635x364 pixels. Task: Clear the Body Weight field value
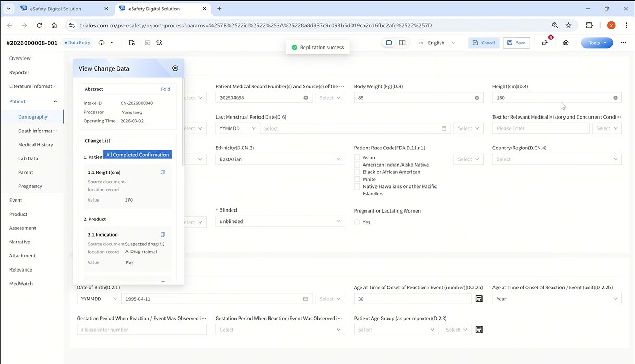[x=477, y=98]
